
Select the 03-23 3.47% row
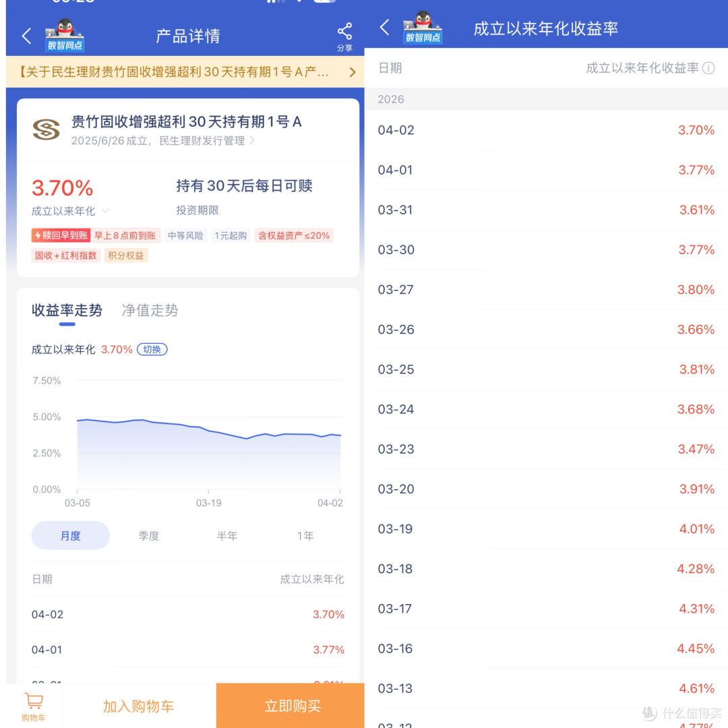(546, 450)
